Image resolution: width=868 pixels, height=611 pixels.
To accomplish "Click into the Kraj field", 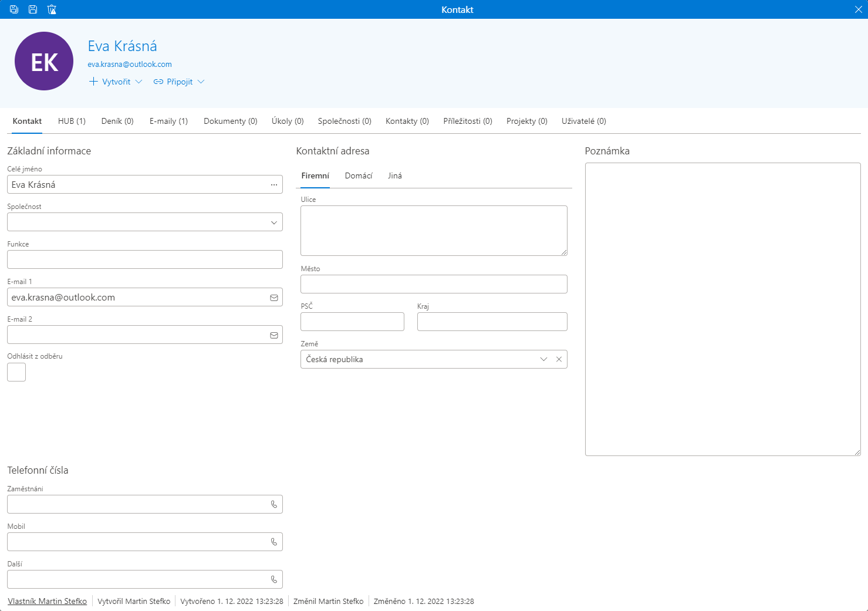I will click(x=492, y=322).
